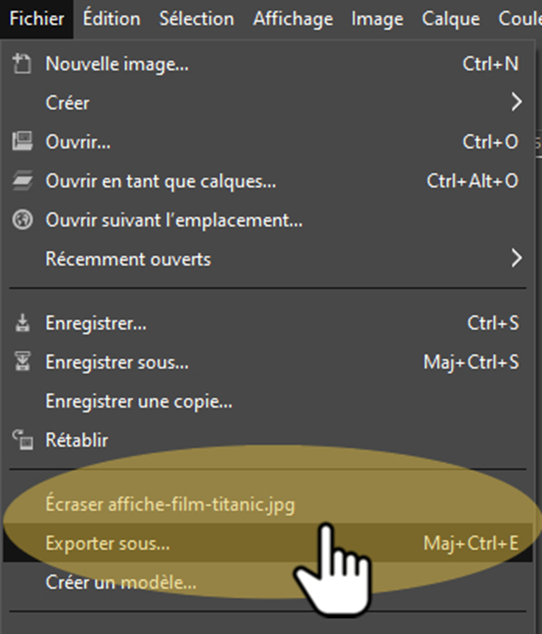Open the Édition menu
Screen dimensions: 542x634
pyautogui.click(x=112, y=19)
